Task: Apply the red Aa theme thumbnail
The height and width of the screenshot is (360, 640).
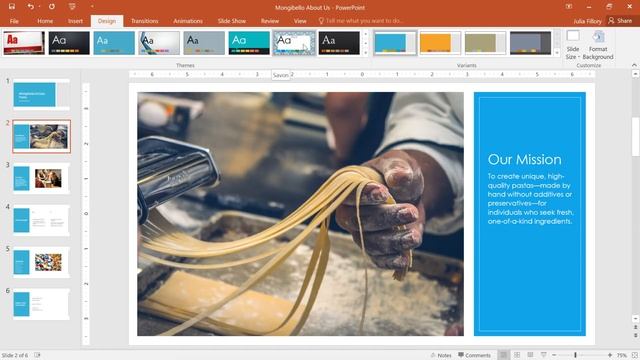Action: [24, 43]
